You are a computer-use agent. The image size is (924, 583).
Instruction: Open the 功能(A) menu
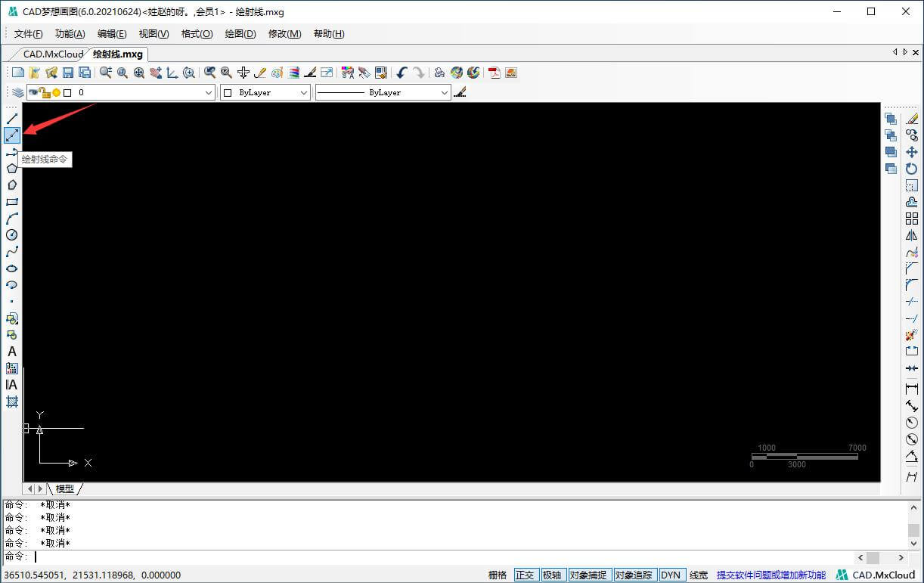click(x=70, y=34)
